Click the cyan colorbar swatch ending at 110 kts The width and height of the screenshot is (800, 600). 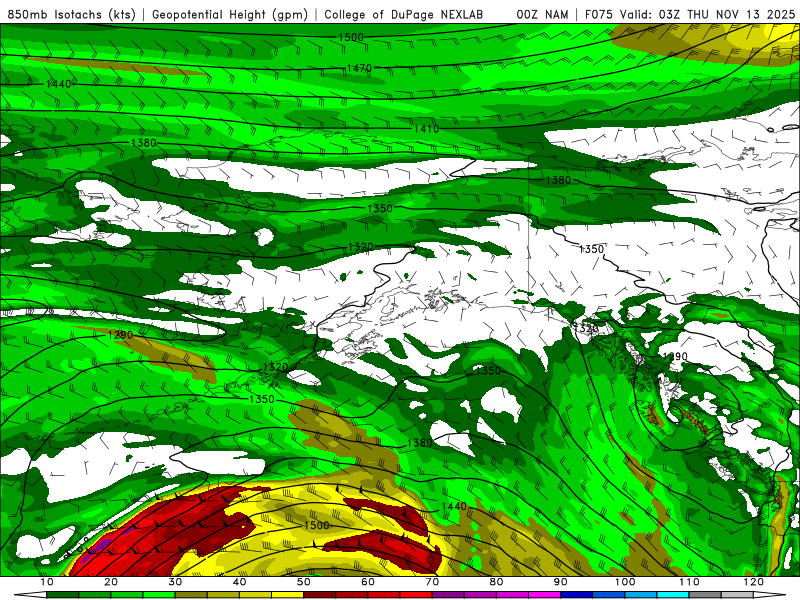click(673, 595)
